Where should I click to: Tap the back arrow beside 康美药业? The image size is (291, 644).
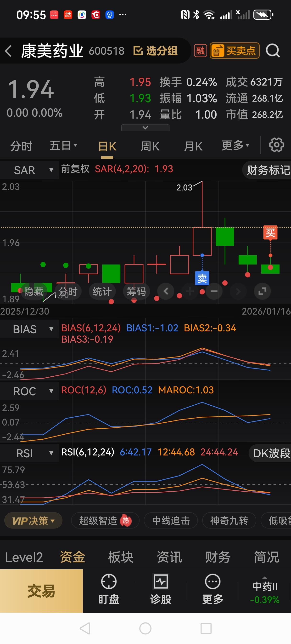pyautogui.click(x=8, y=51)
